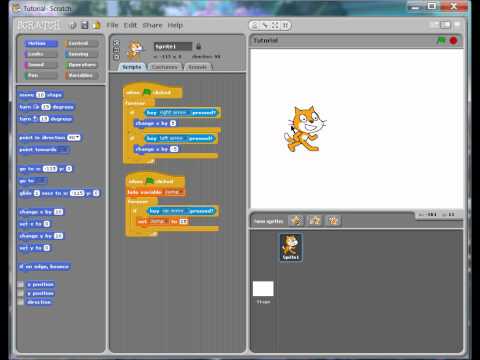Open the go to target dropdown in palette
This screenshot has height=360, width=480.
40,181
